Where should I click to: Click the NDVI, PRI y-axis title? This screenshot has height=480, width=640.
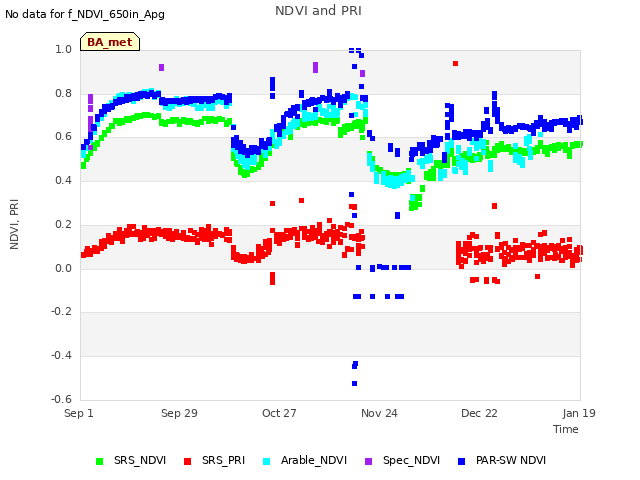(14, 224)
